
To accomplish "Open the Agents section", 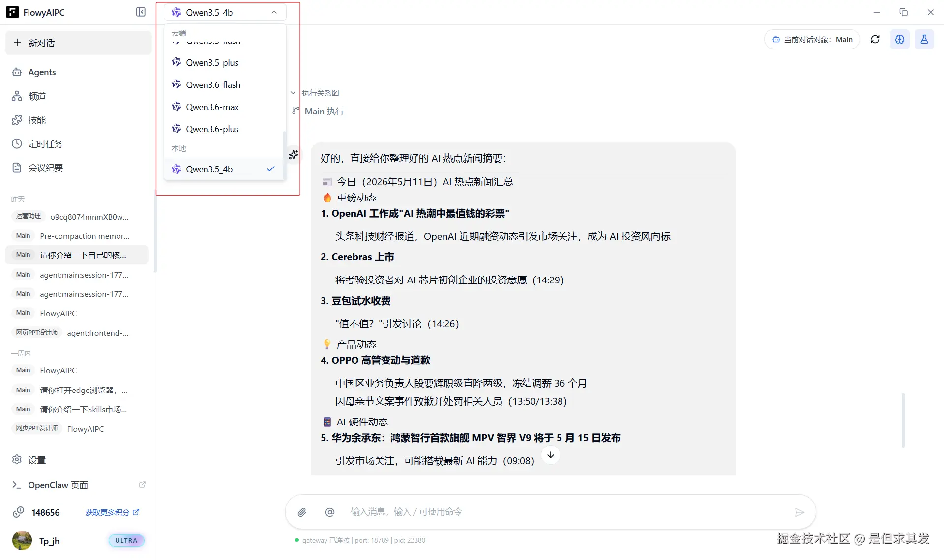I will (x=78, y=72).
